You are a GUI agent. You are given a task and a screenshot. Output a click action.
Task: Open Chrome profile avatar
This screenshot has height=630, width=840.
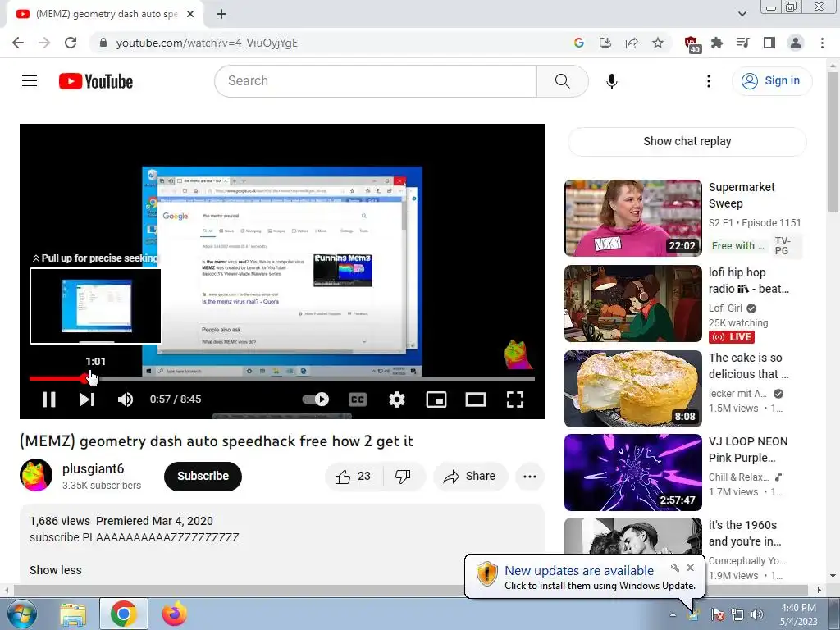(x=796, y=43)
